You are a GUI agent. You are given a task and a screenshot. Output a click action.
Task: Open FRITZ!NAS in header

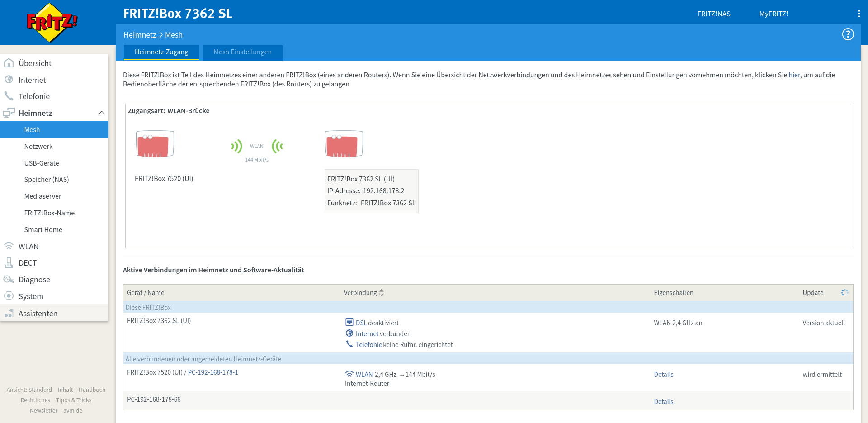(714, 14)
